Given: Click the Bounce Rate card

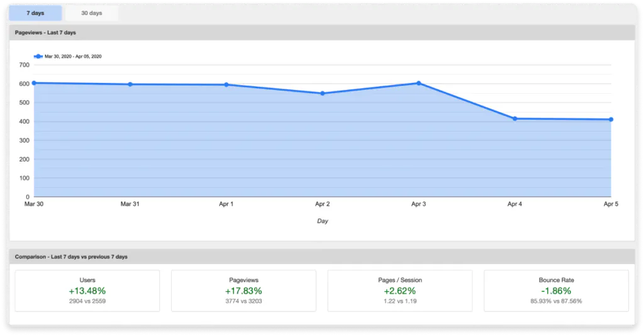Looking at the screenshot, I should (x=556, y=291).
